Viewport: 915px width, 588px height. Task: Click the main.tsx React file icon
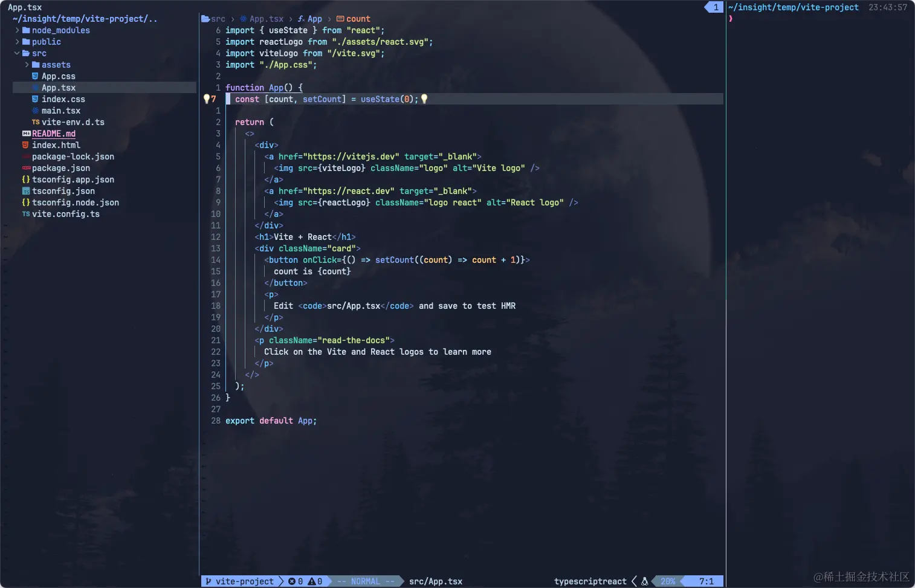click(x=35, y=111)
